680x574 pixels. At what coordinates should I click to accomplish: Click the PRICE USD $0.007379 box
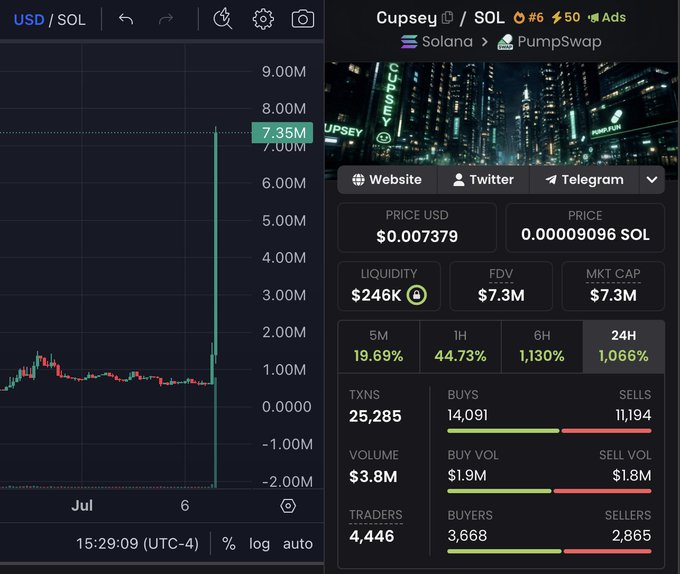click(x=417, y=228)
